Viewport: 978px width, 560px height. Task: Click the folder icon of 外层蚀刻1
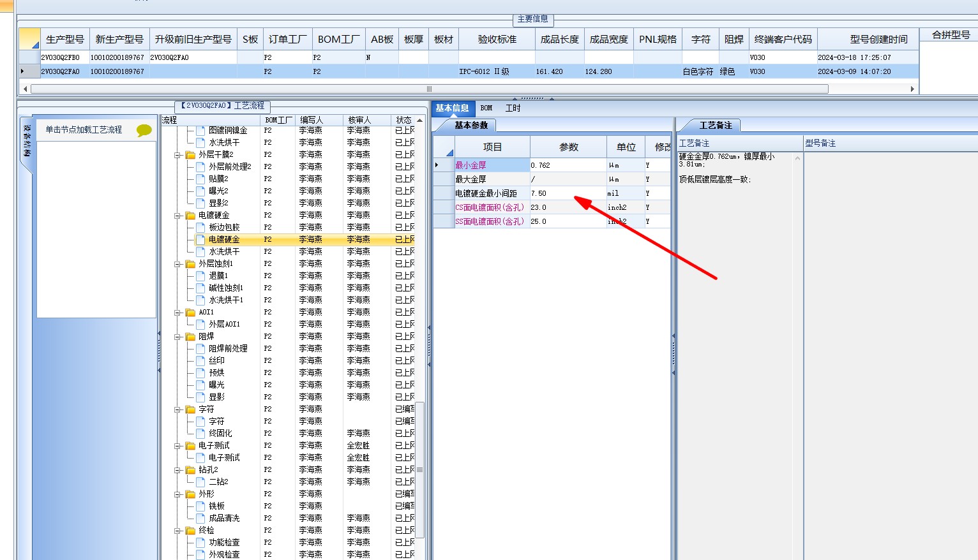pyautogui.click(x=190, y=264)
